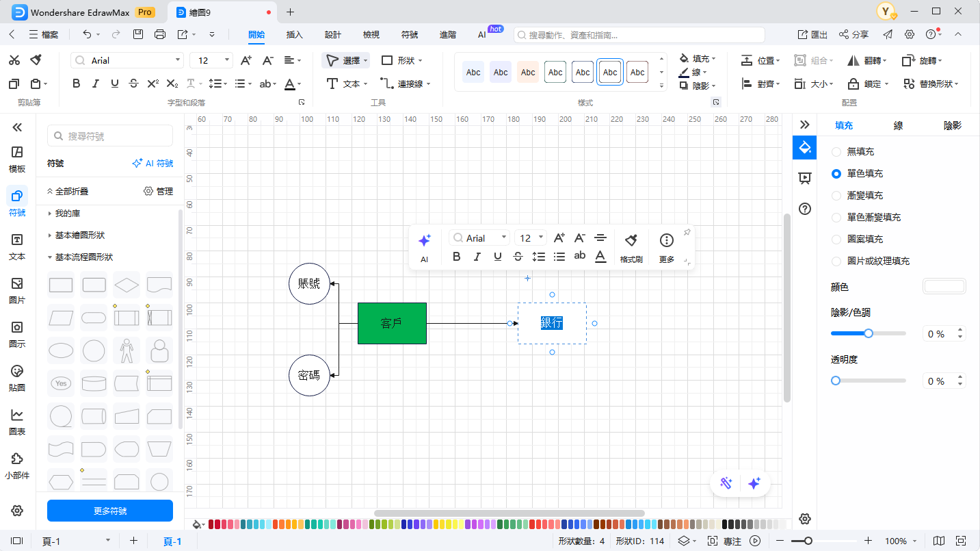980x551 pixels.
Task: Click the 透明度 slider handle
Action: [836, 381]
